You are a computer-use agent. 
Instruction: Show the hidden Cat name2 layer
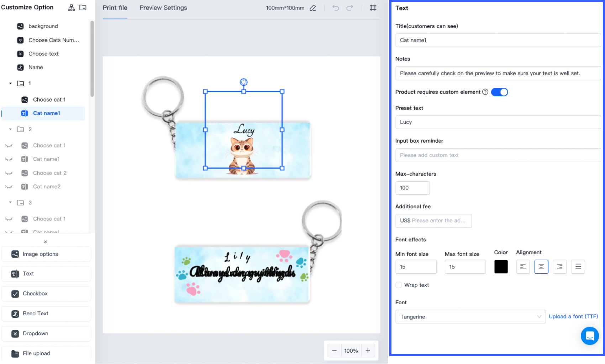pos(9,187)
